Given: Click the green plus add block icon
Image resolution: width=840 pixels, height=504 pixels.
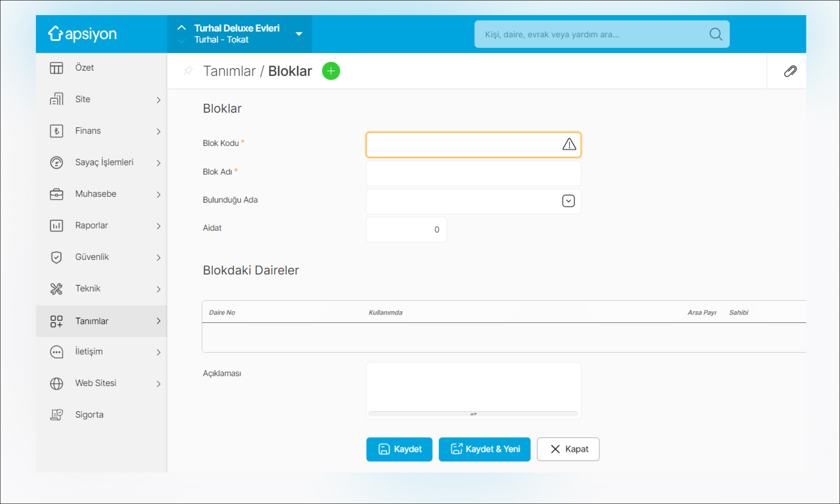Looking at the screenshot, I should (331, 71).
